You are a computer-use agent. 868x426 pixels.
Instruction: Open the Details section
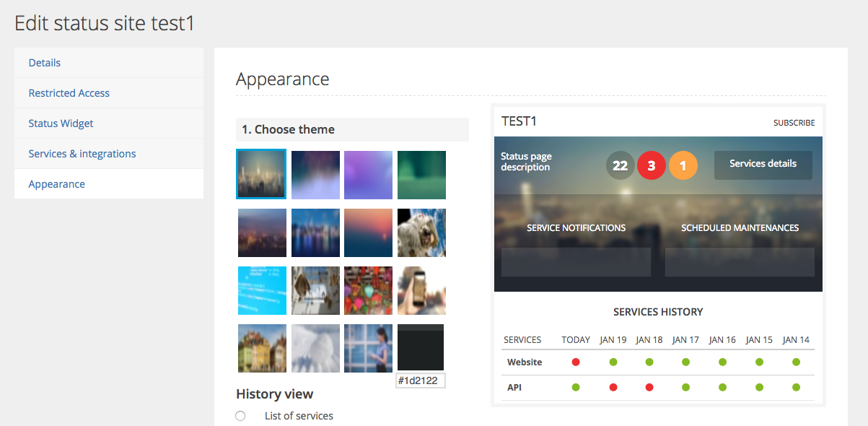(x=109, y=63)
